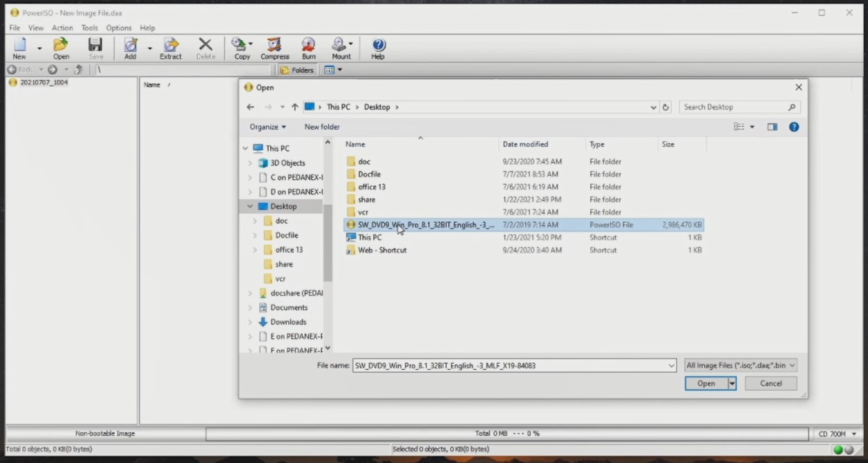Toggle the Folders pane in the toolbar
Screen dimensions: 868x463
(x=296, y=70)
